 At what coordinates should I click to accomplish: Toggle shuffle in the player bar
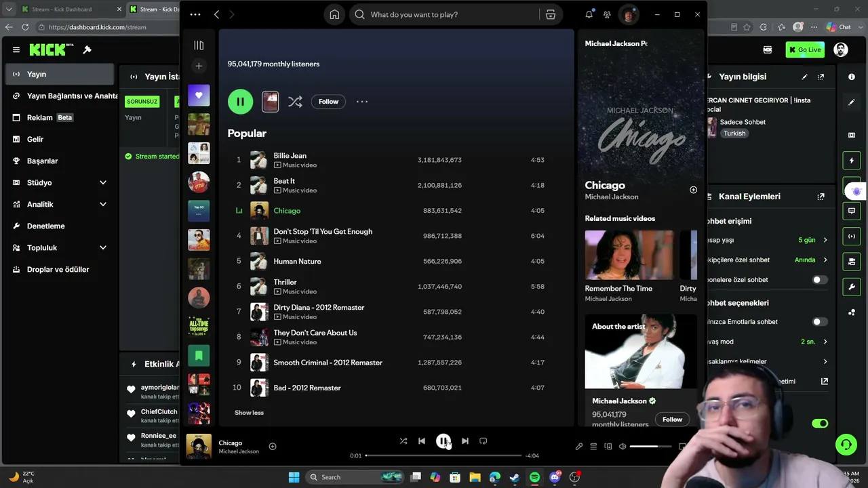click(x=403, y=441)
